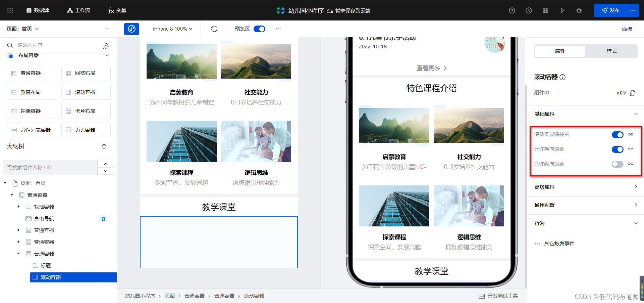Open the apps grid menu icon
Viewport: 644px width, 303px height.
coord(10,10)
